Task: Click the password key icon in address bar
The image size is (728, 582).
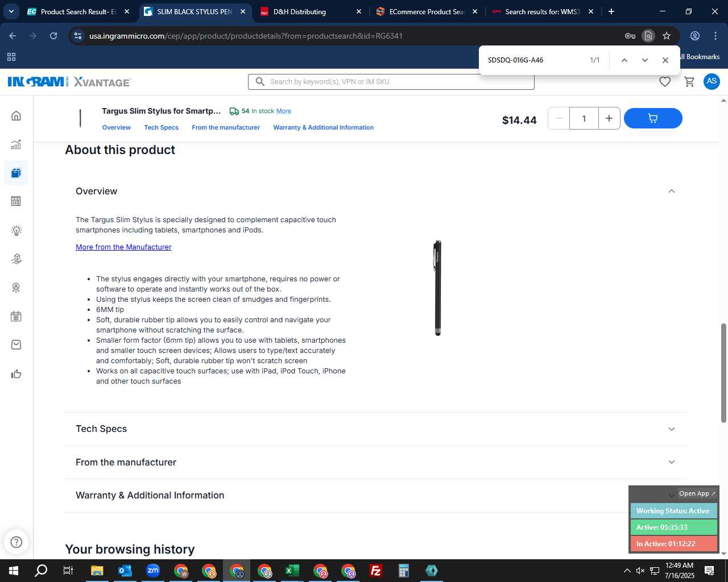Action: pyautogui.click(x=630, y=36)
